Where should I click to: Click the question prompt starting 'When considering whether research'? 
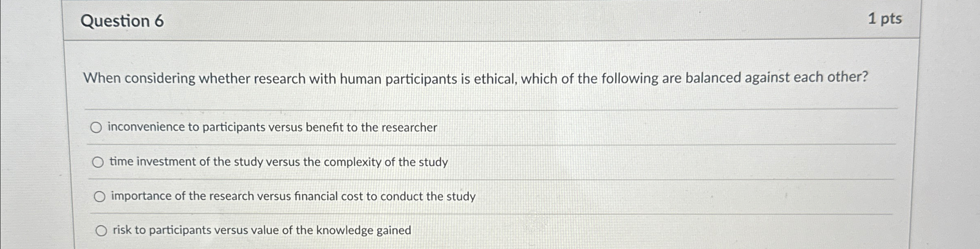(475, 78)
